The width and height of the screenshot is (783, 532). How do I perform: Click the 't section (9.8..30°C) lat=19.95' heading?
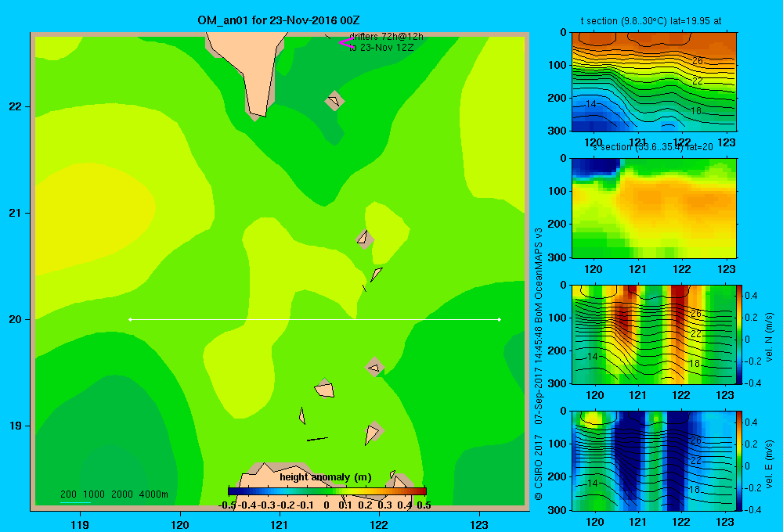pos(651,21)
